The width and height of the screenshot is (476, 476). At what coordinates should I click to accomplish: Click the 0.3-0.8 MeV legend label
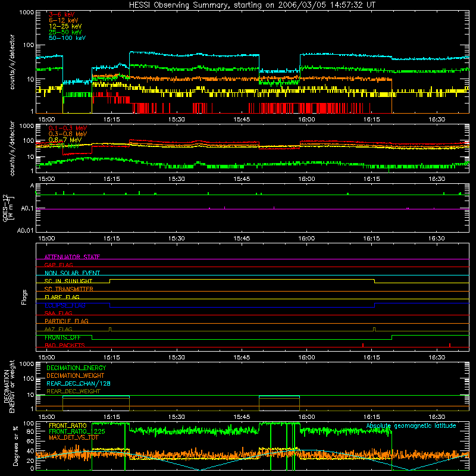(x=68, y=134)
